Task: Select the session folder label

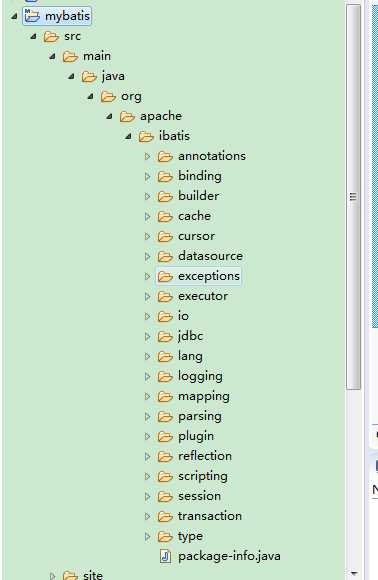Action: click(199, 496)
